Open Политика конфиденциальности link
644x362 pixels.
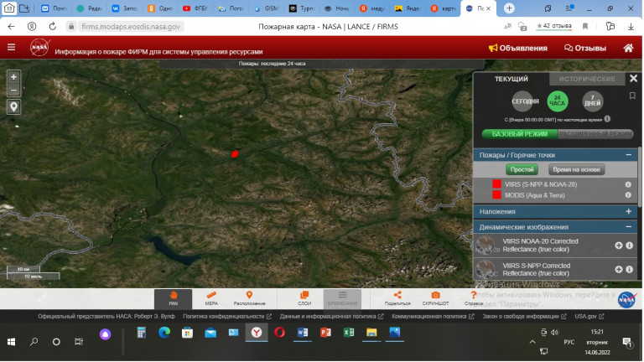pyautogui.click(x=227, y=317)
